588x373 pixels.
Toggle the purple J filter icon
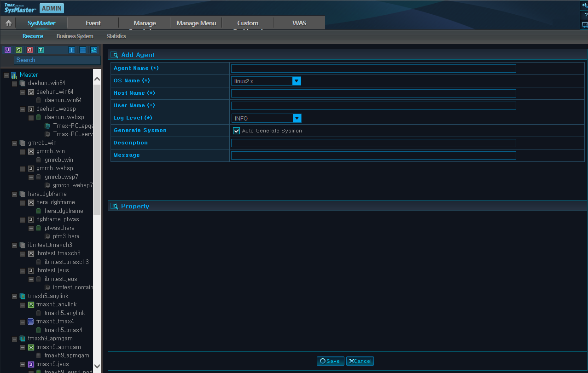pos(7,50)
